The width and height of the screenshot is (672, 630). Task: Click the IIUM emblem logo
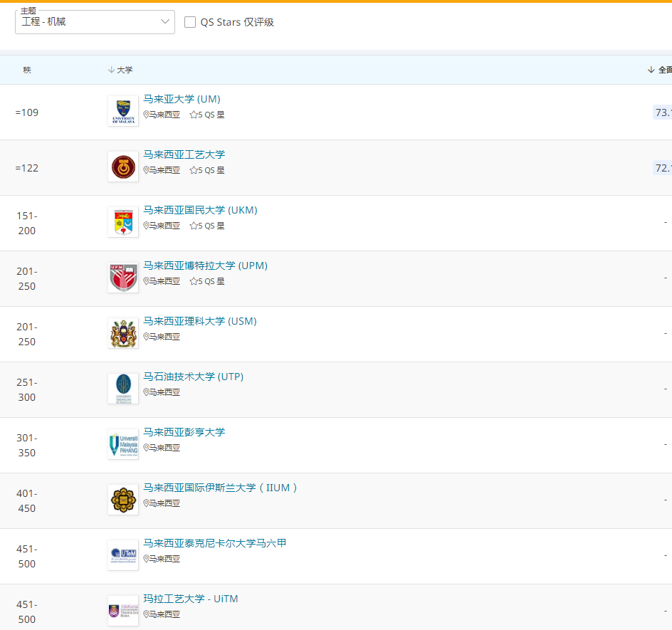pyautogui.click(x=123, y=500)
